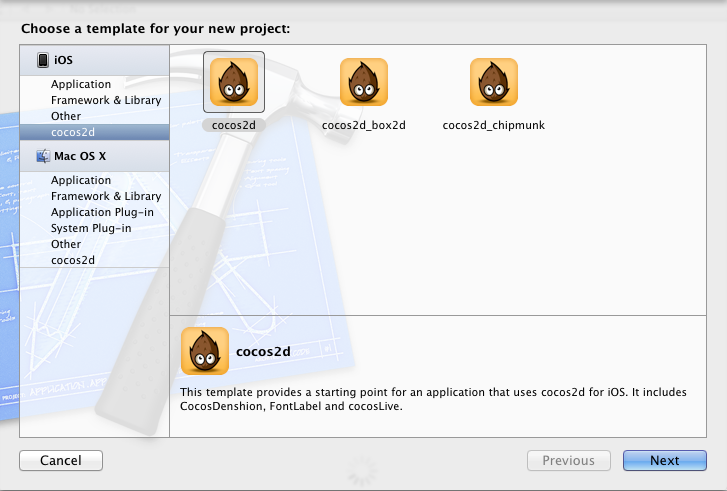The width and height of the screenshot is (727, 491).
Task: Open iOS Framework & Library category
Action: coord(95,100)
